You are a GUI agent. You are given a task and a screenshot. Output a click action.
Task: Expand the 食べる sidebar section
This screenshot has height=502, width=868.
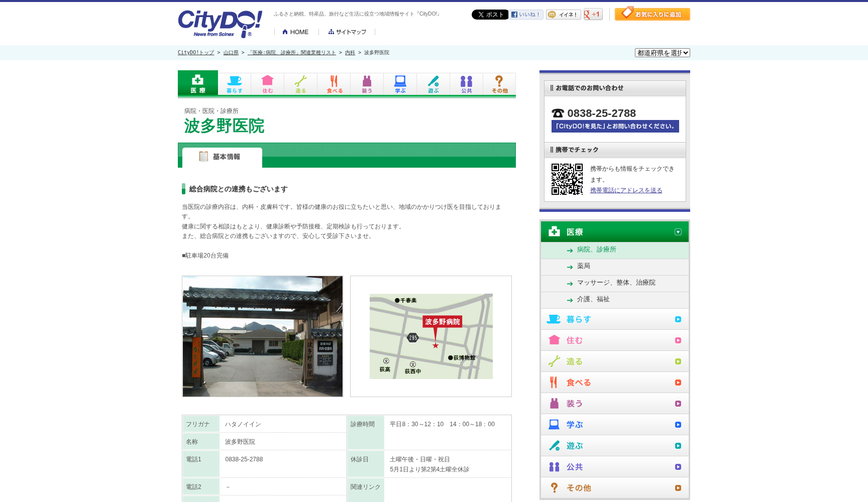click(x=678, y=382)
